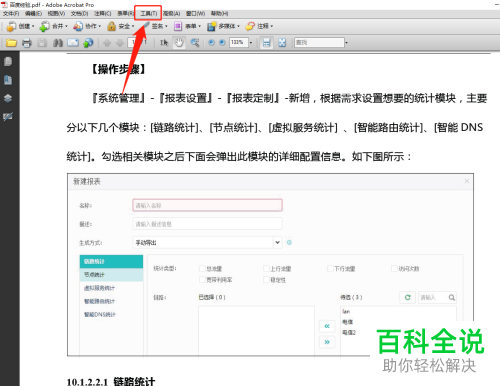Click the greyed-out save disk icon

point(42,43)
